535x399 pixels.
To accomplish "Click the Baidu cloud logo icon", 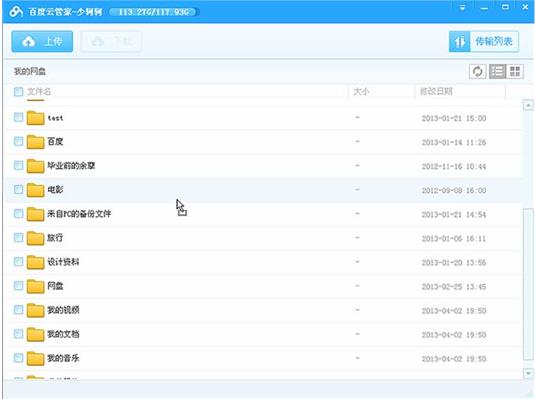I will coord(16,11).
